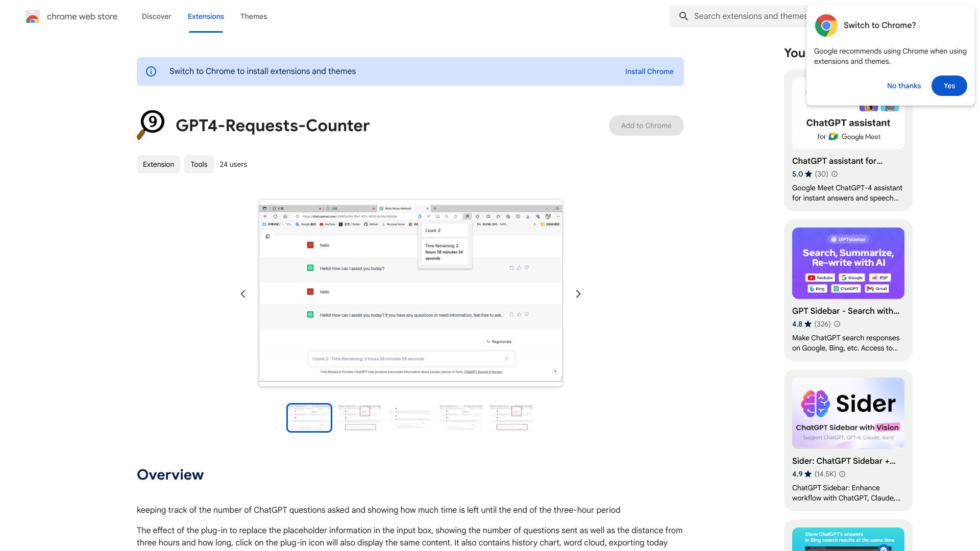This screenshot has width=980, height=551.
Task: Click the Chrome Web Store logo icon
Action: click(x=32, y=16)
